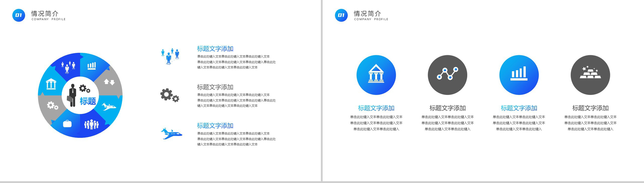The image size is (644, 183).
Task: Click the blue circle with the bank icon
Action: [x=376, y=75]
